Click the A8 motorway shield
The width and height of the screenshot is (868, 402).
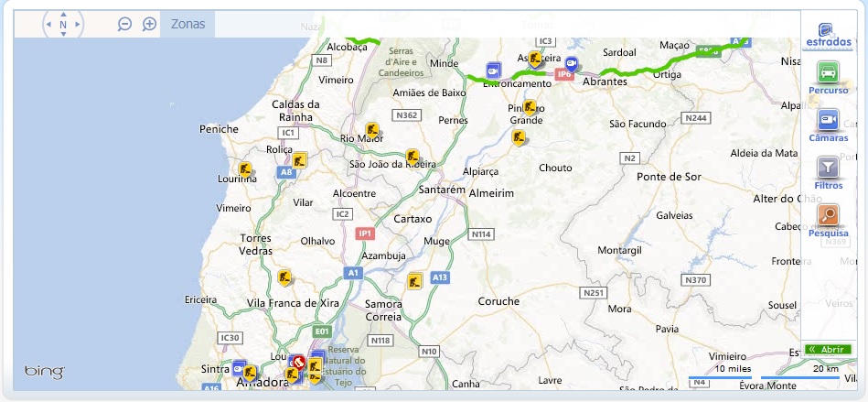pyautogui.click(x=286, y=172)
